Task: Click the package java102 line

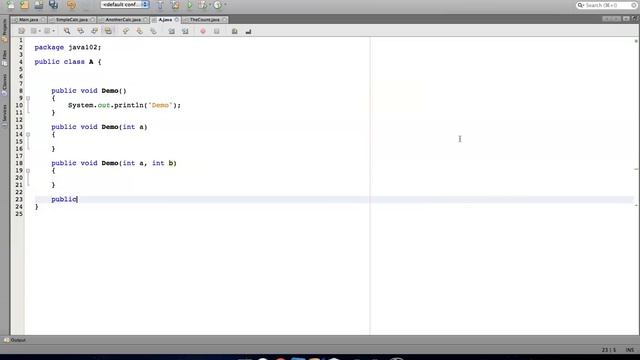Action: (x=68, y=47)
